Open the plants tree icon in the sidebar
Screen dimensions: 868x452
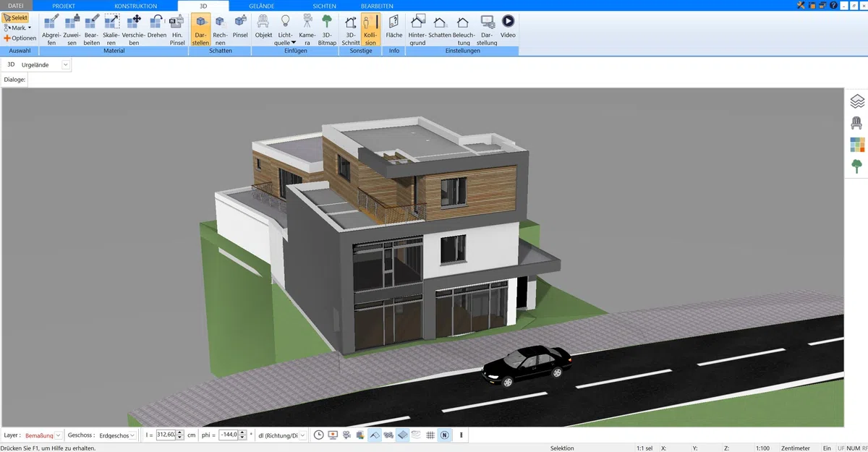[x=857, y=166]
